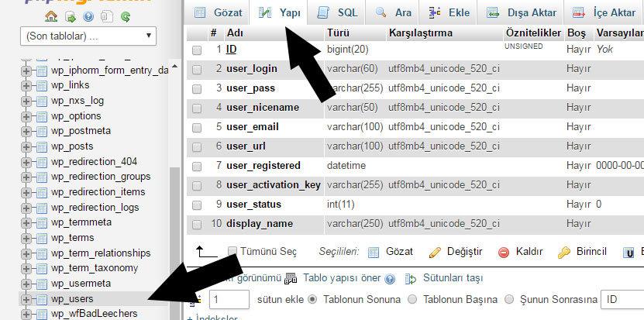The height and width of the screenshot is (320, 644).
Task: Click the key Birincil icon
Action: (564, 253)
